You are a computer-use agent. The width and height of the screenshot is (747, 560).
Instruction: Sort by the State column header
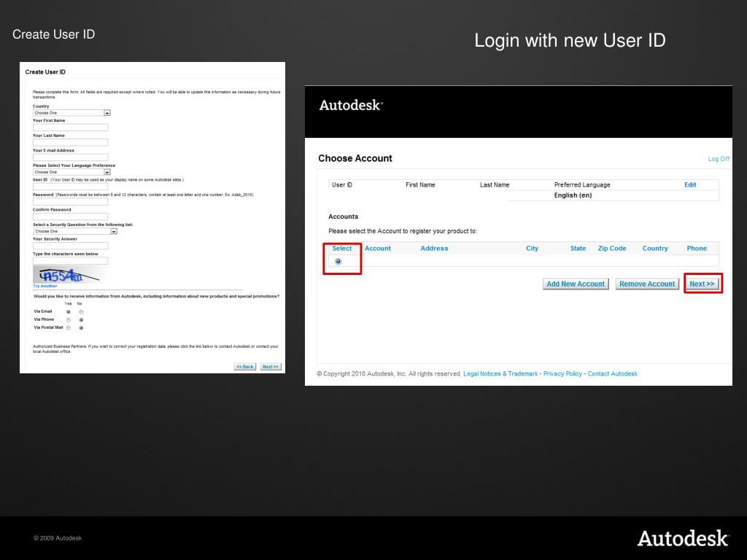pyautogui.click(x=578, y=249)
